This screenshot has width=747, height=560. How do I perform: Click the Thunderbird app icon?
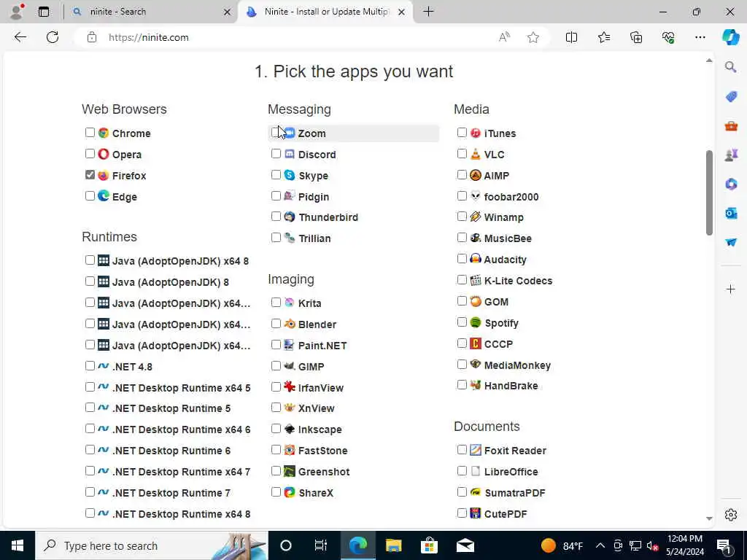(x=290, y=217)
